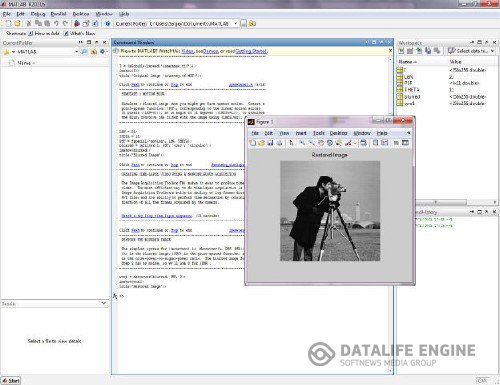This screenshot has height=385, width=500.
Task: Click the New file icon in the MATLAB toolbar
Action: 8,24
